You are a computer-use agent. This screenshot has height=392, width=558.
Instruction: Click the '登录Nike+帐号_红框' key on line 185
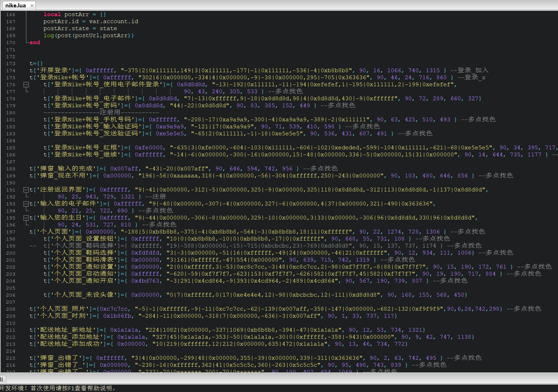(86, 148)
